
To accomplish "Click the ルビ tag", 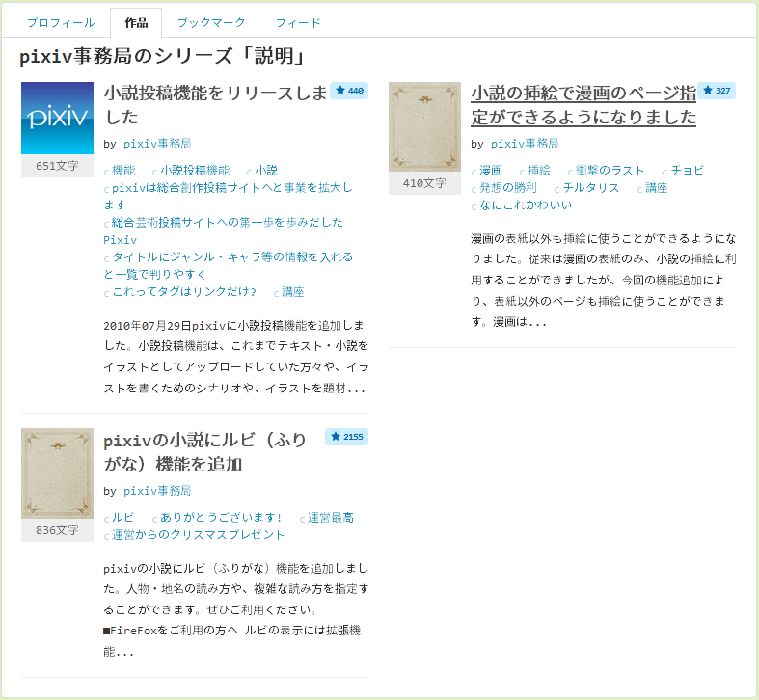I will [122, 518].
